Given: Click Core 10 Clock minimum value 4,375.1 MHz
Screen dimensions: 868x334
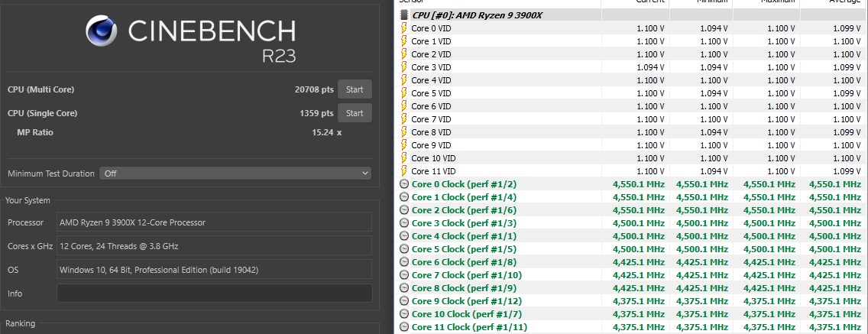Looking at the screenshot, I should pos(702,314).
